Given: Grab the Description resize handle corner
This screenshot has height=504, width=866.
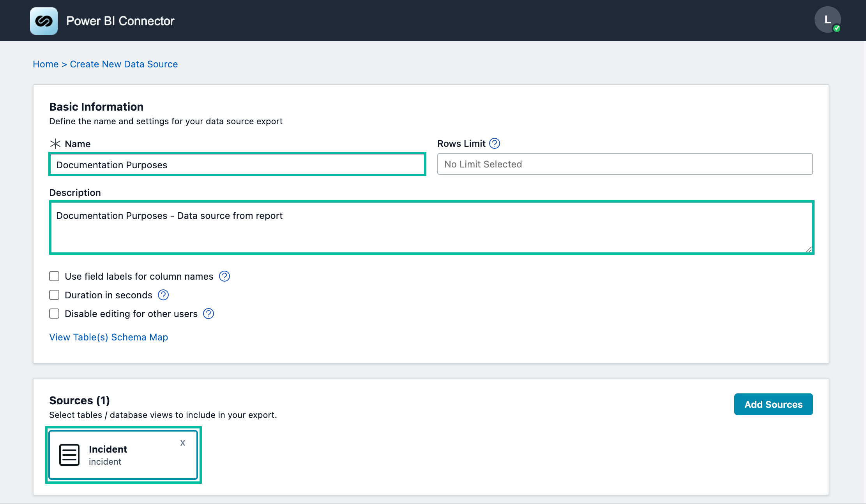Looking at the screenshot, I should pos(809,249).
